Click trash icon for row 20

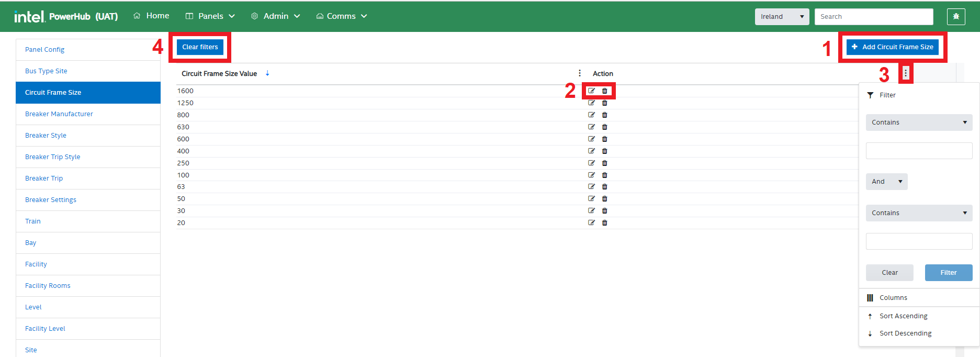(x=604, y=223)
